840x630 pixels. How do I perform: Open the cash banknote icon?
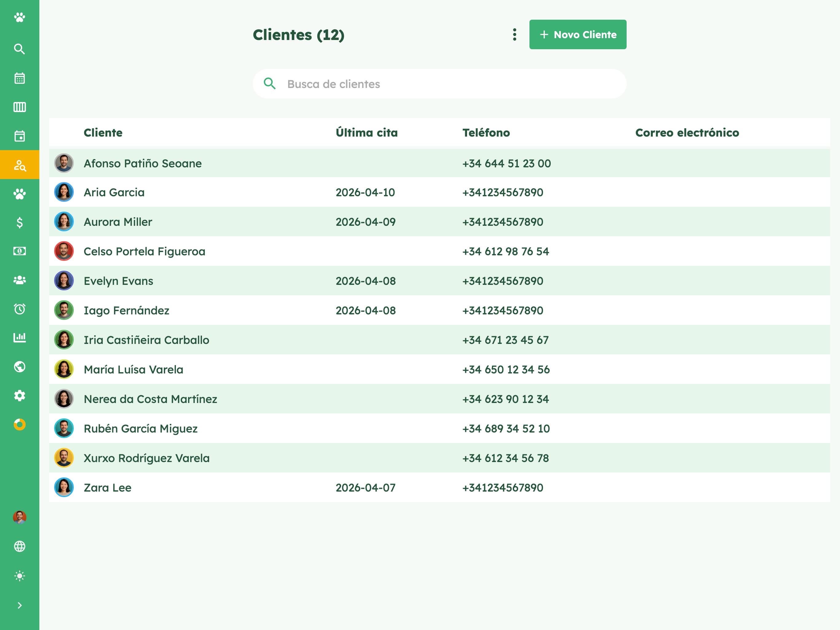coord(19,251)
